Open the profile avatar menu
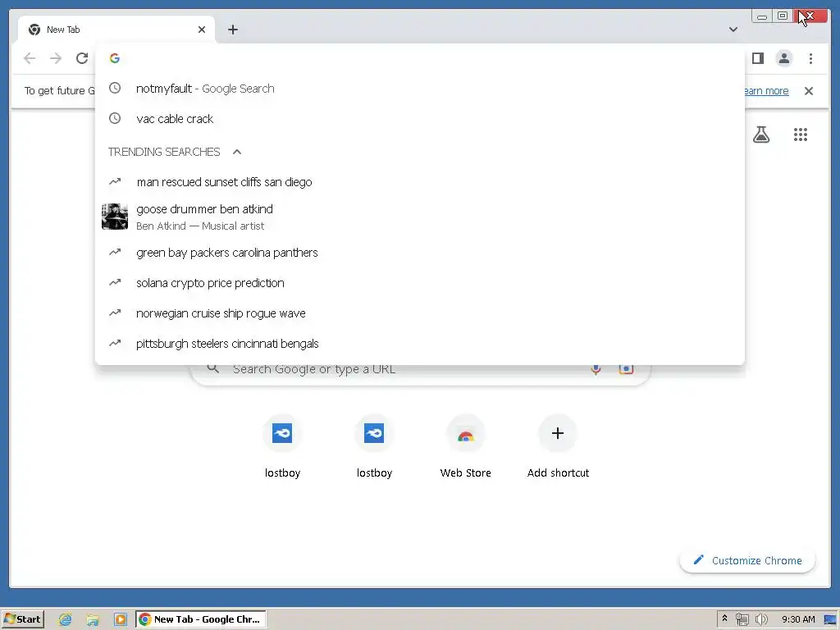The width and height of the screenshot is (840, 630). tap(783, 58)
